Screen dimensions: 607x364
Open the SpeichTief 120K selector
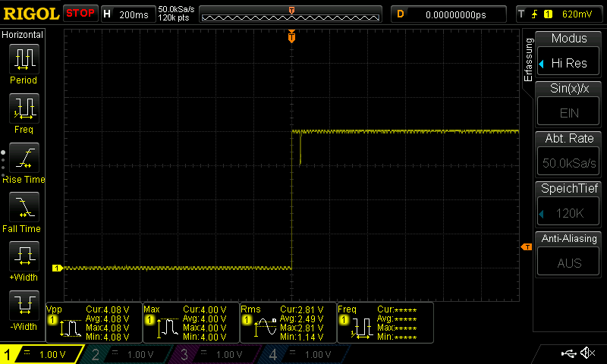click(x=568, y=212)
